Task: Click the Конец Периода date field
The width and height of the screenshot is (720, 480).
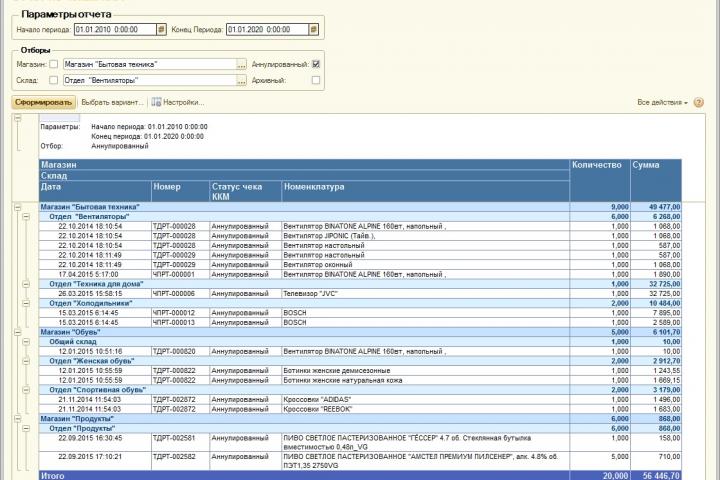Action: (267, 29)
